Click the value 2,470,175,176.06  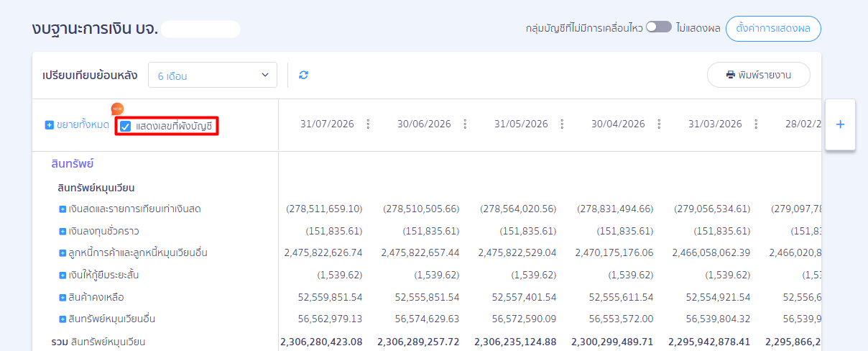pos(614,253)
